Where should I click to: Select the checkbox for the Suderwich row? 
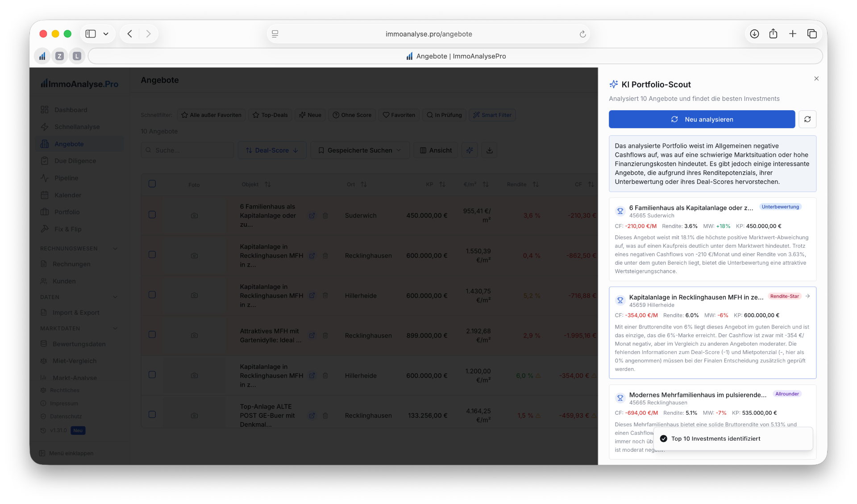point(152,215)
